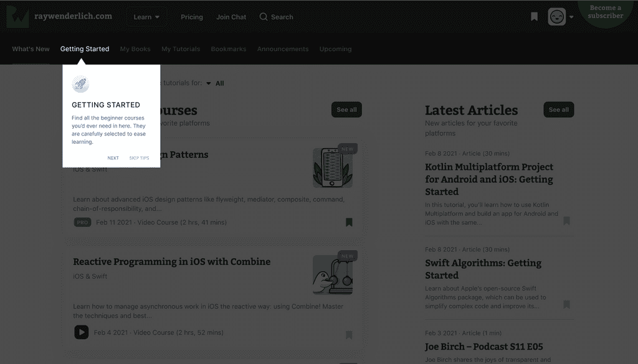Click See all for Latest Articles
Image resolution: width=638 pixels, height=364 pixels.
[559, 110]
